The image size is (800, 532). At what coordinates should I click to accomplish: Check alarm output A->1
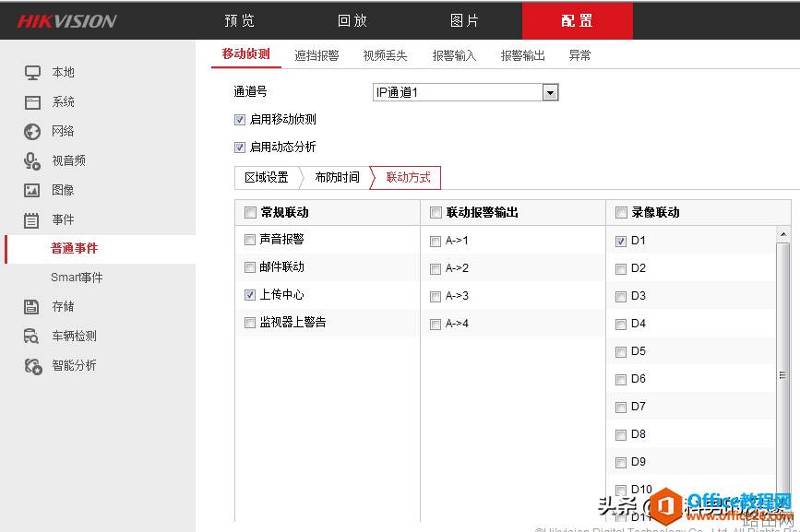436,242
